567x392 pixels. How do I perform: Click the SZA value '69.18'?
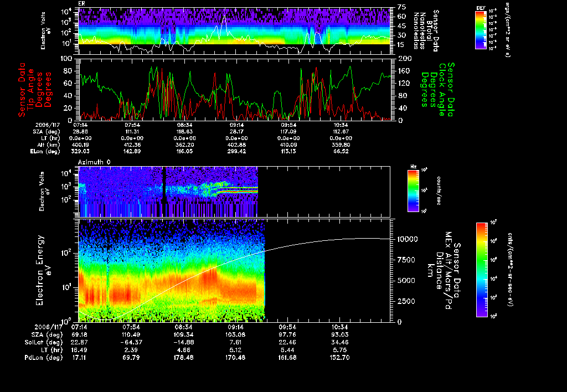(80, 334)
